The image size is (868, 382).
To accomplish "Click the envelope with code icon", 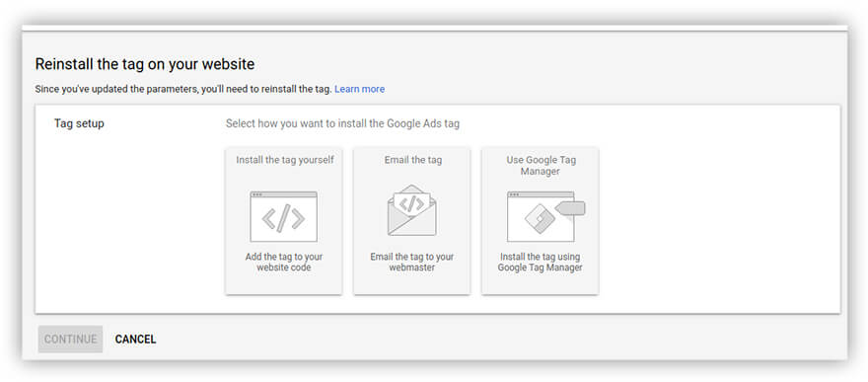I will 412,210.
